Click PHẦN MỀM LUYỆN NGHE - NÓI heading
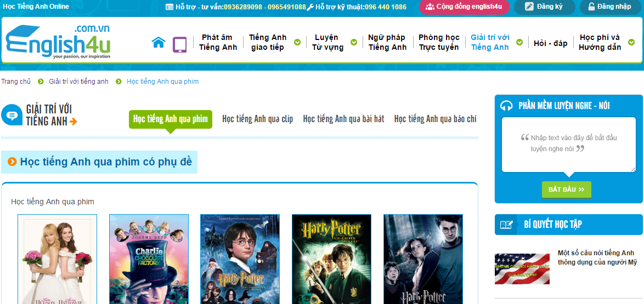This screenshot has height=304, width=644. coord(564,106)
